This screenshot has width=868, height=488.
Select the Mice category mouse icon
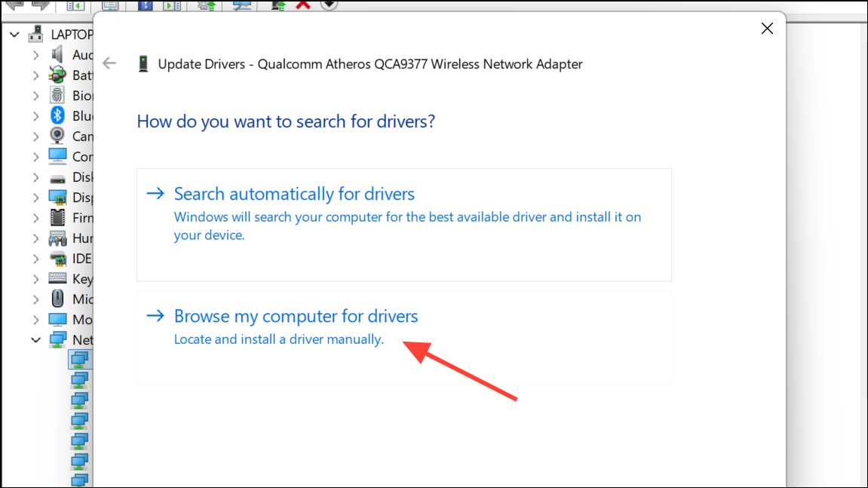[x=57, y=299]
